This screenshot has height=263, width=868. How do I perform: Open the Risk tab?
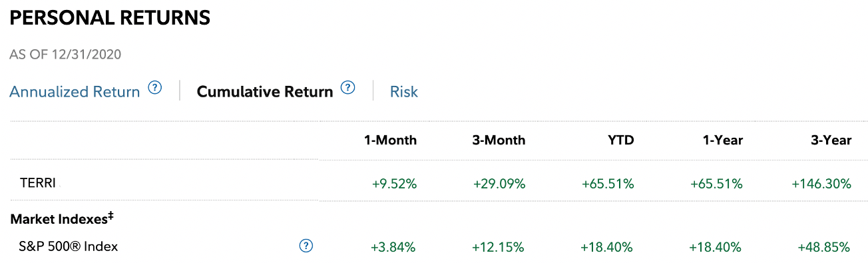[404, 92]
